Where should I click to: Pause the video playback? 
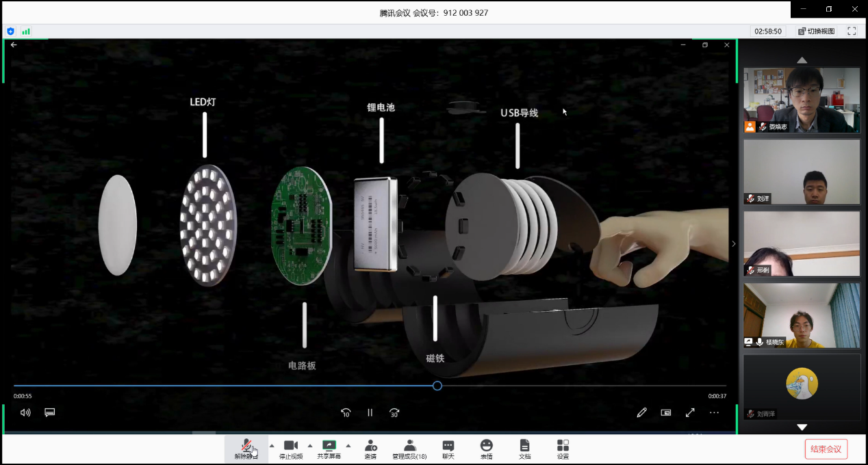coord(370,412)
